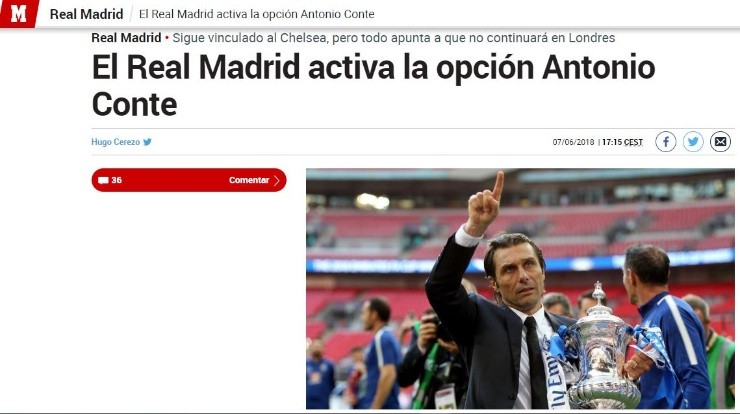Open the Real Madrid tag above headline
This screenshot has width=740, height=414.
click(x=126, y=38)
